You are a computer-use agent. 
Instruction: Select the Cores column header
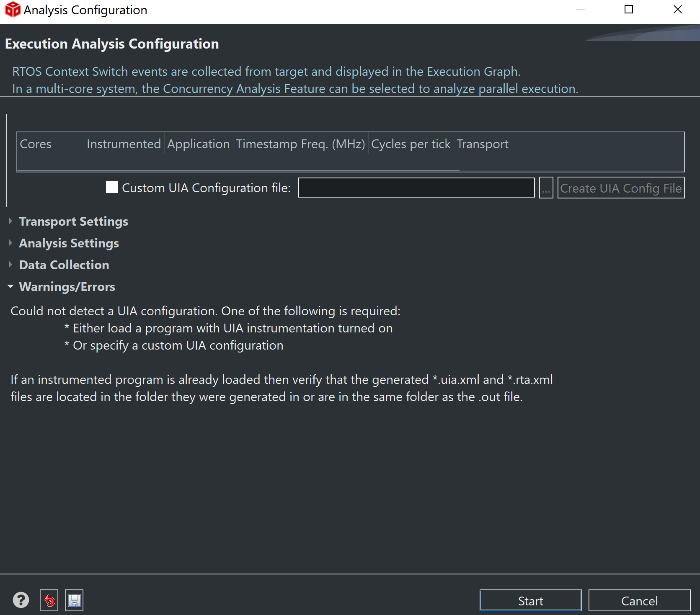pyautogui.click(x=36, y=144)
